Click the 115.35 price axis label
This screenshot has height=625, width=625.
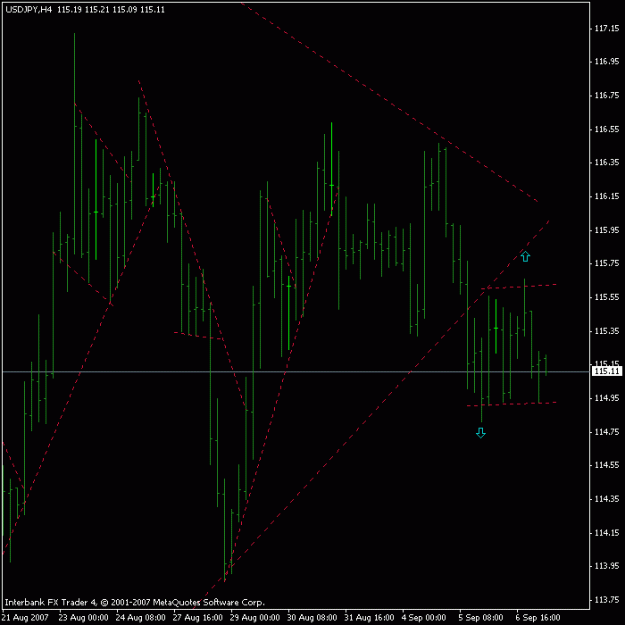[x=607, y=331]
